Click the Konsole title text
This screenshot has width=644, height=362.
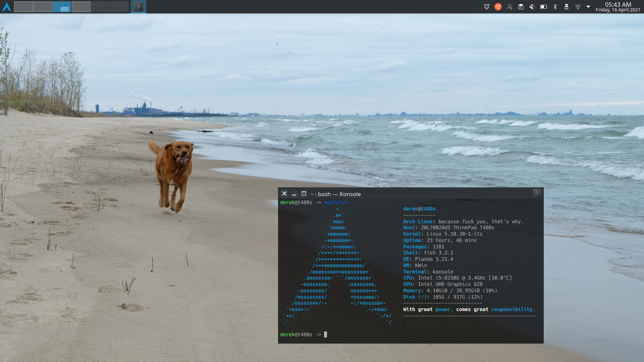coord(335,194)
